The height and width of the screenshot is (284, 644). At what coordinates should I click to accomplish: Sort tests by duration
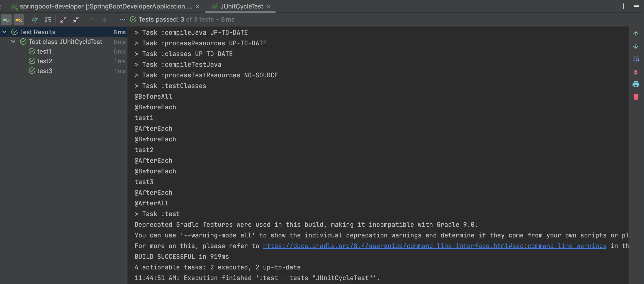(47, 20)
